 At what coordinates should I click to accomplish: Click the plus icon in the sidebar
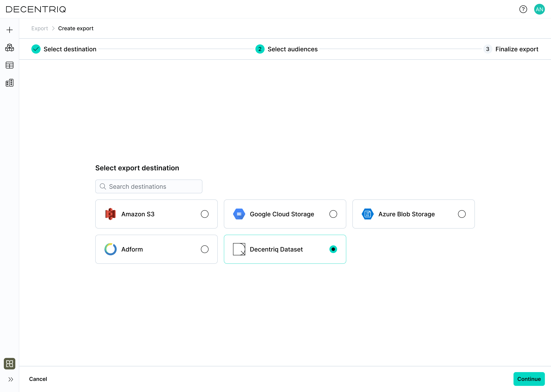[9, 30]
